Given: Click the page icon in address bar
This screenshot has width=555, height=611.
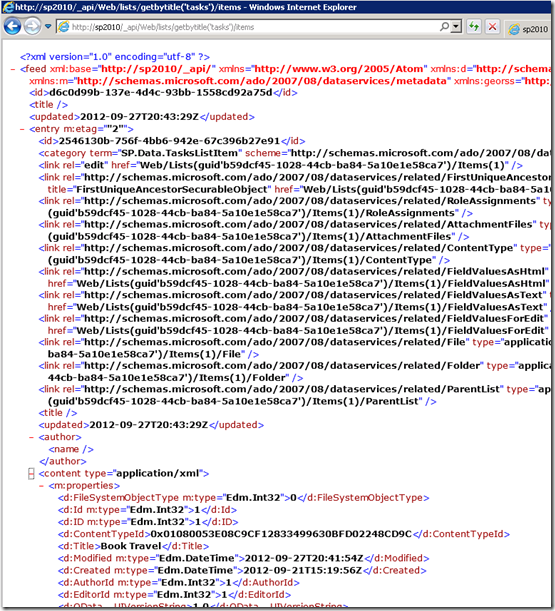Looking at the screenshot, I should [x=64, y=26].
